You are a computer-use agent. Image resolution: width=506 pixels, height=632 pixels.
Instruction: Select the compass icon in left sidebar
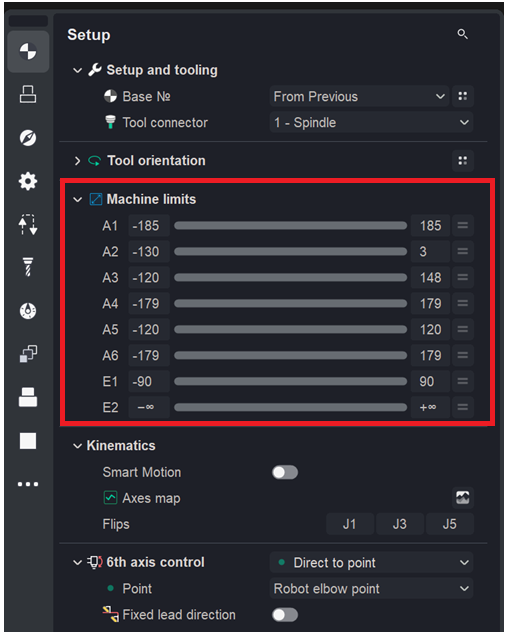28,138
